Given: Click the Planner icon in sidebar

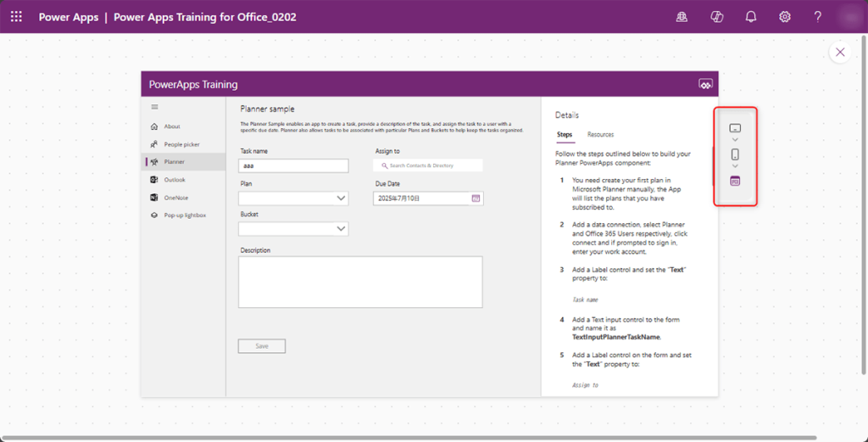Looking at the screenshot, I should 154,162.
